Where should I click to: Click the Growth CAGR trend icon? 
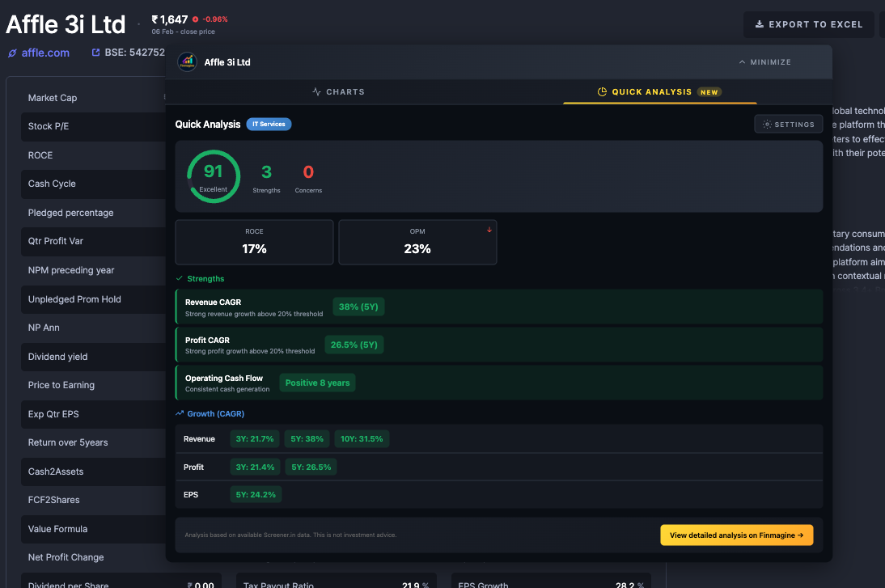click(x=180, y=413)
